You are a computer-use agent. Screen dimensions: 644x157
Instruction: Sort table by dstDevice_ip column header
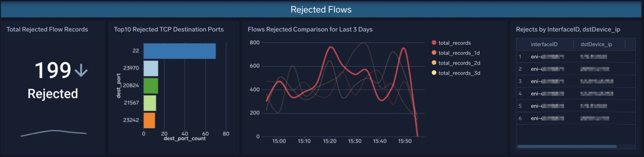[x=596, y=44]
